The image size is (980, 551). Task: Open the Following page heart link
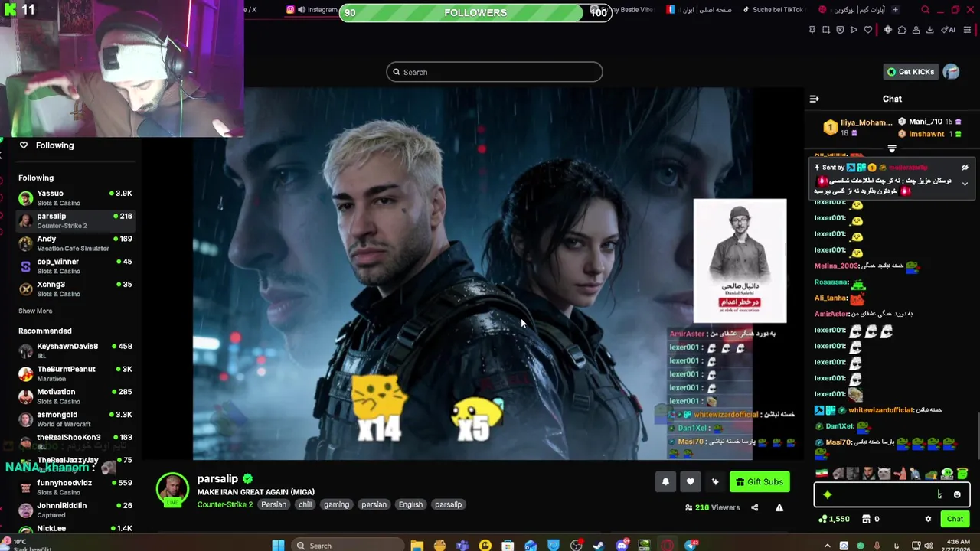[47, 145]
